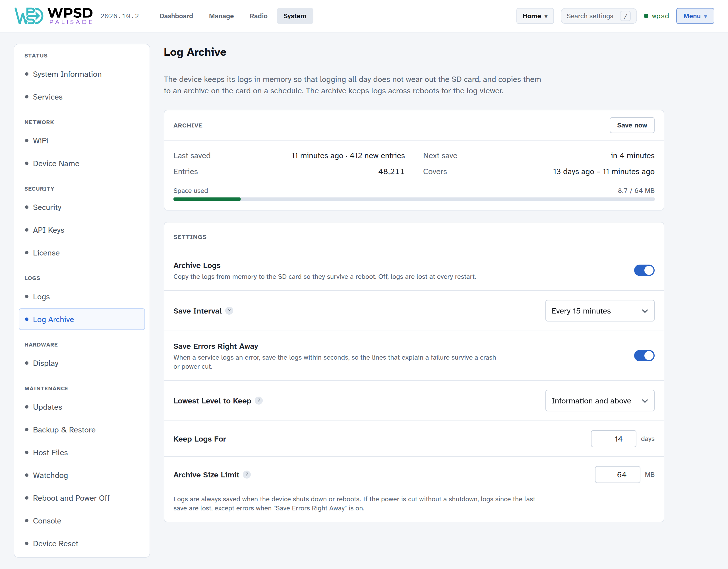Image resolution: width=728 pixels, height=569 pixels.
Task: Go to Updates page
Action: pyautogui.click(x=82, y=407)
